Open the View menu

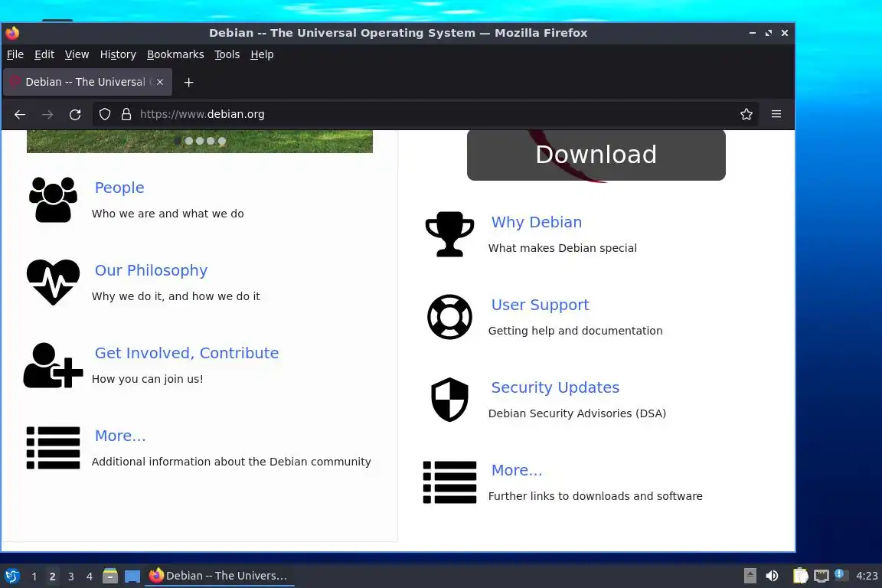click(x=77, y=54)
